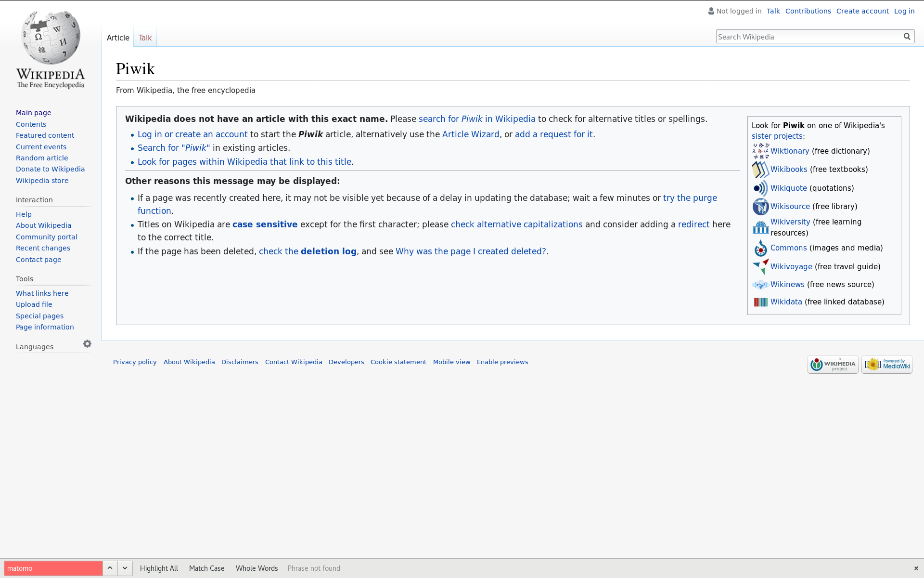Click the search magnifier icon
Viewport: 924px width, 578px height.
[x=907, y=37]
